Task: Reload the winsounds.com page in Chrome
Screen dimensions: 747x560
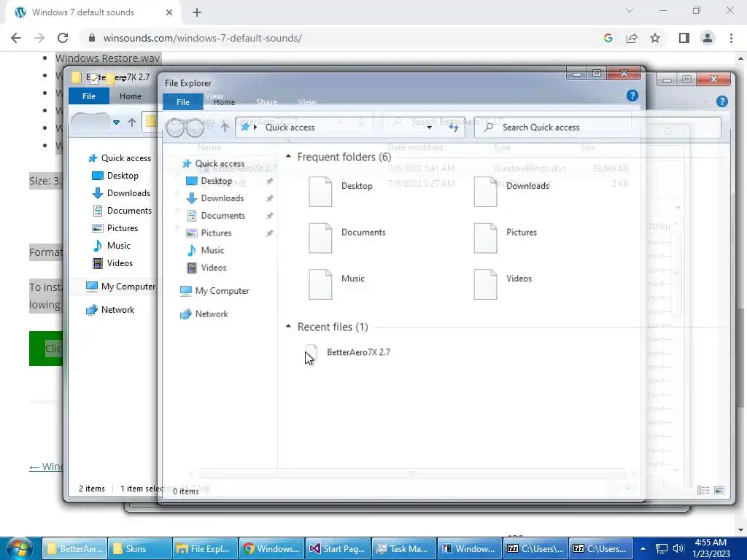Action: click(63, 38)
